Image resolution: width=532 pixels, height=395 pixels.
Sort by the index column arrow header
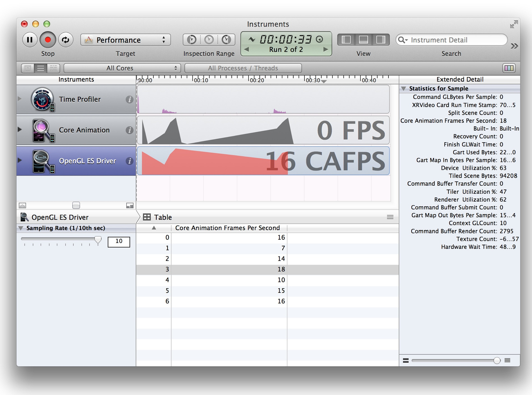coord(154,228)
